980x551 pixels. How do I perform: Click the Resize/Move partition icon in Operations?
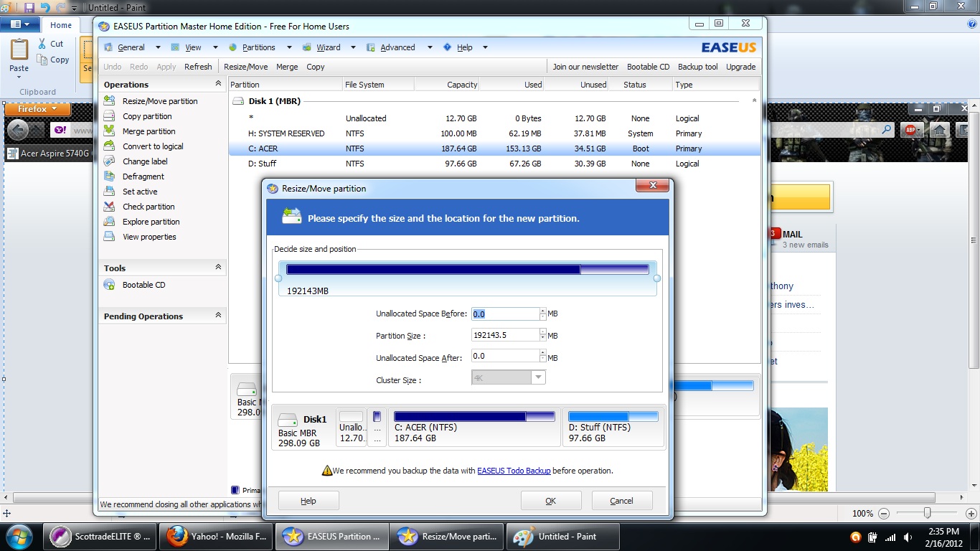(109, 101)
